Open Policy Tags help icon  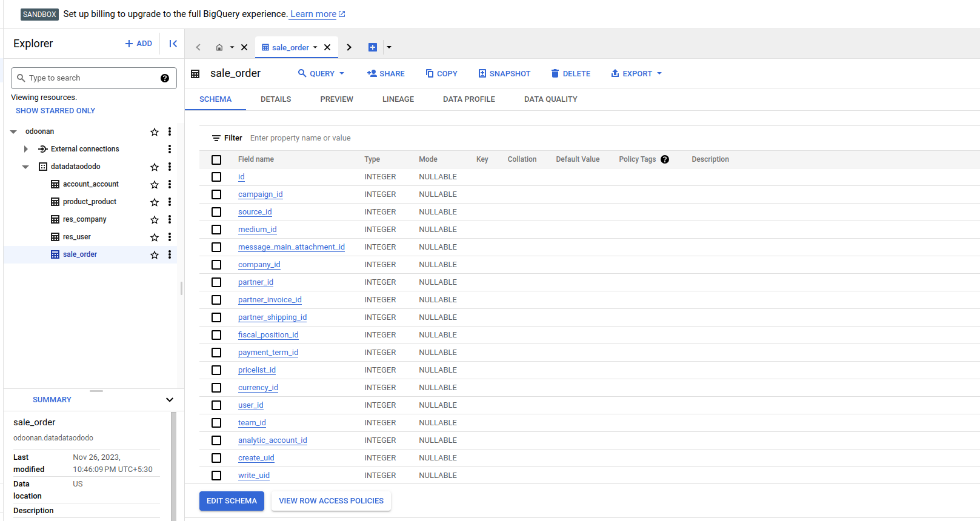coord(665,159)
